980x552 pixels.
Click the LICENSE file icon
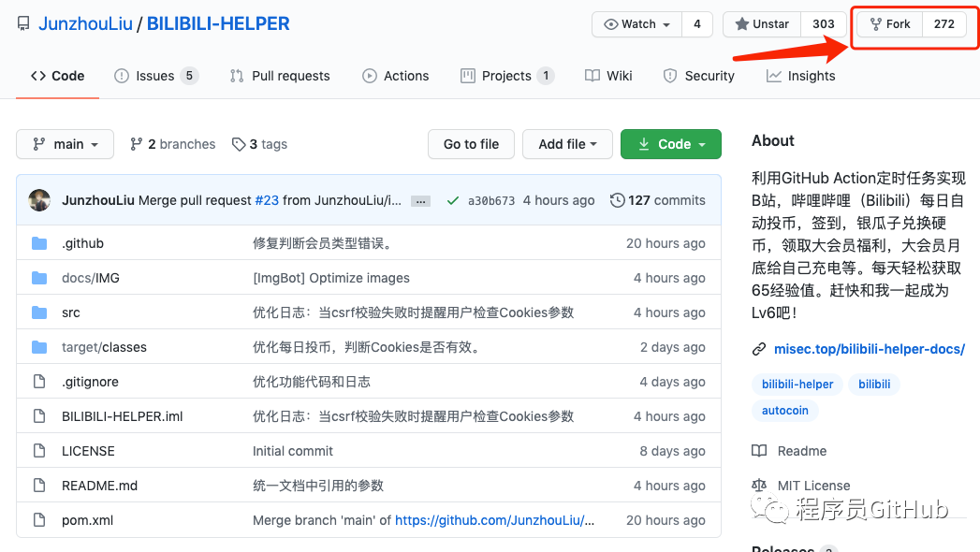(x=39, y=451)
